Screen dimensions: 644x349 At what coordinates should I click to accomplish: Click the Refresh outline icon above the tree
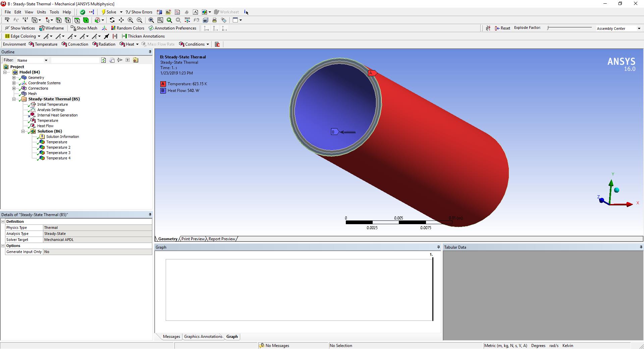point(103,60)
